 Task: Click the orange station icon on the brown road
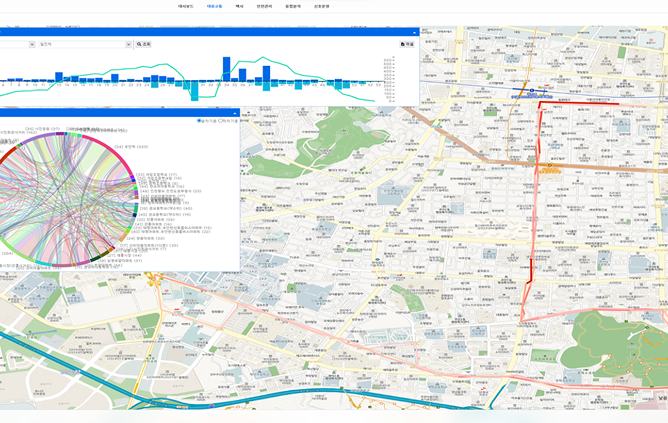[x=550, y=165]
